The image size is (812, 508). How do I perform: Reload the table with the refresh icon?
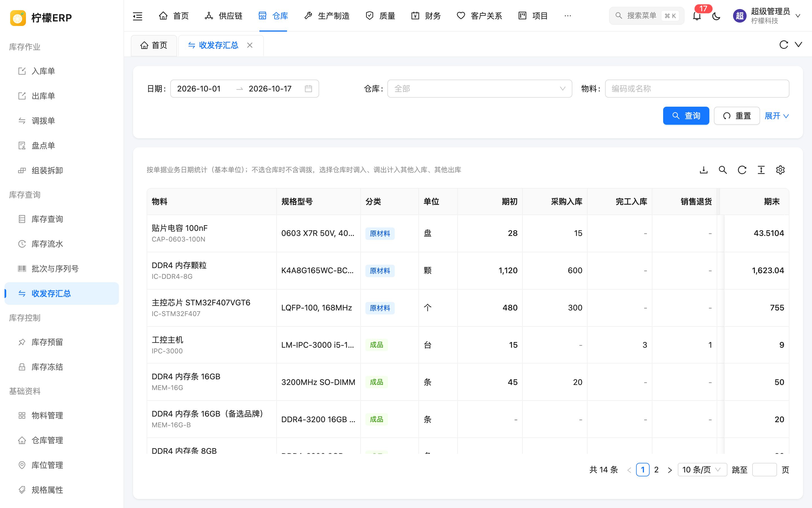point(742,170)
